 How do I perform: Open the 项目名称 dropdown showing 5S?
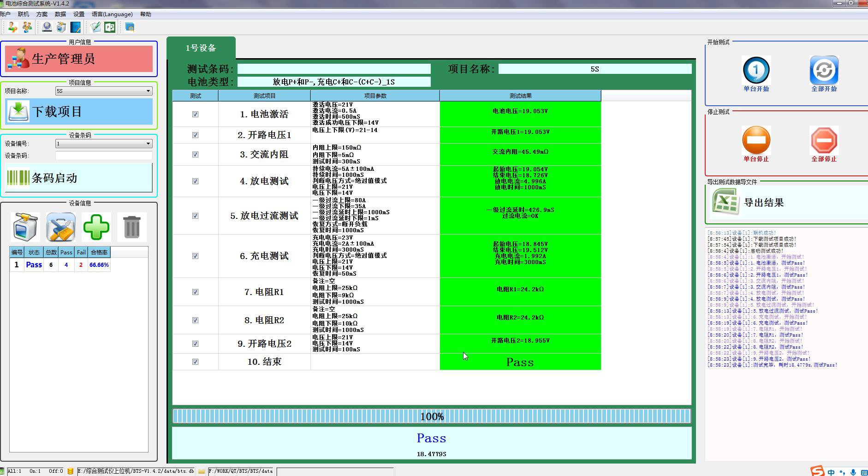[104, 91]
